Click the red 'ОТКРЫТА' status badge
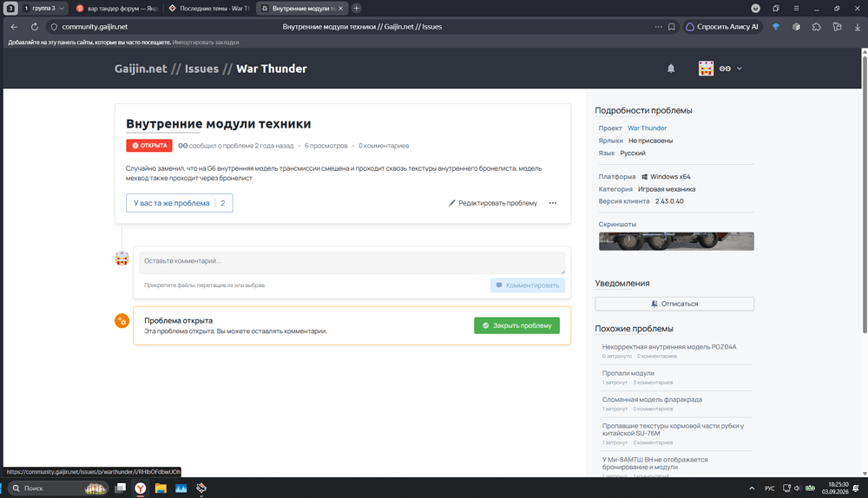This screenshot has width=868, height=498. 149,146
